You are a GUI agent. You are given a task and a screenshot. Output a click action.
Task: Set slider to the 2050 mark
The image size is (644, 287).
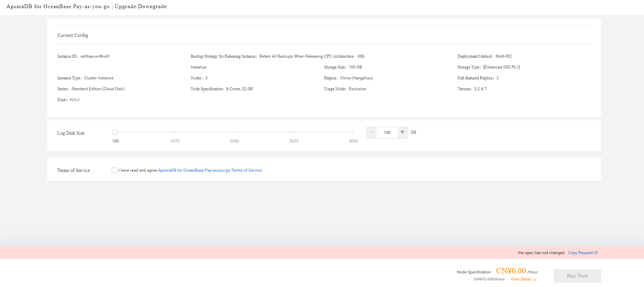[234, 132]
